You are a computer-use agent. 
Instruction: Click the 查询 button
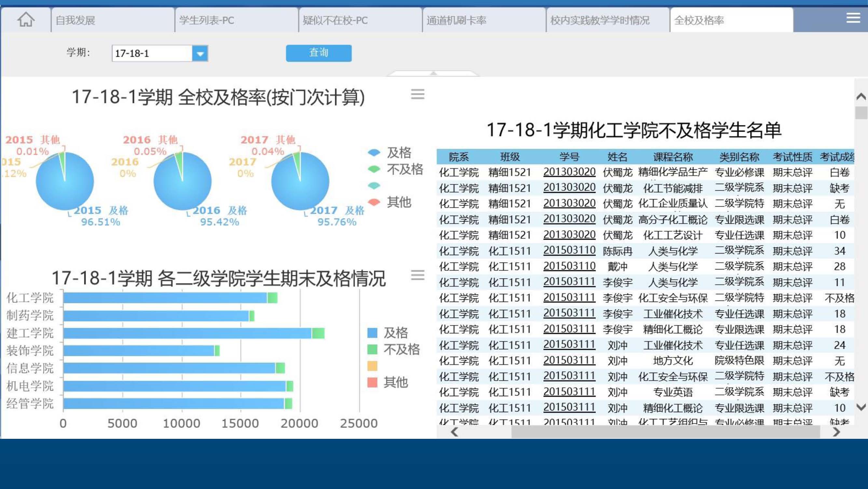point(318,53)
